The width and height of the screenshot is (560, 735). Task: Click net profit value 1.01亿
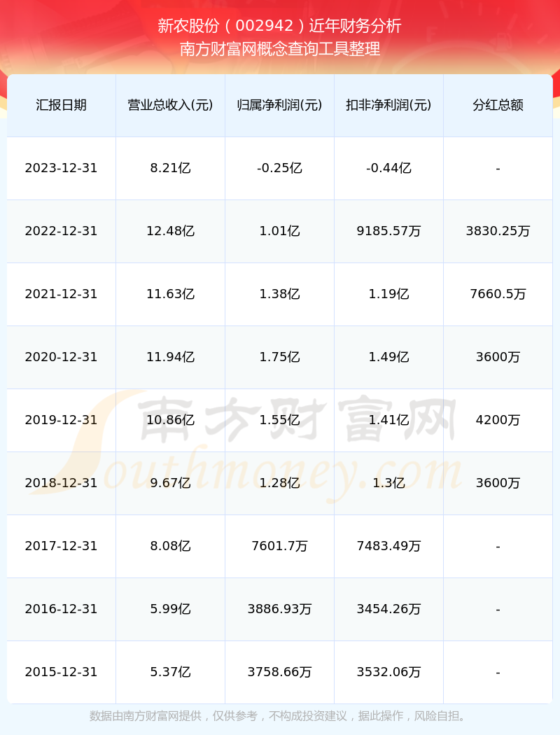(280, 231)
